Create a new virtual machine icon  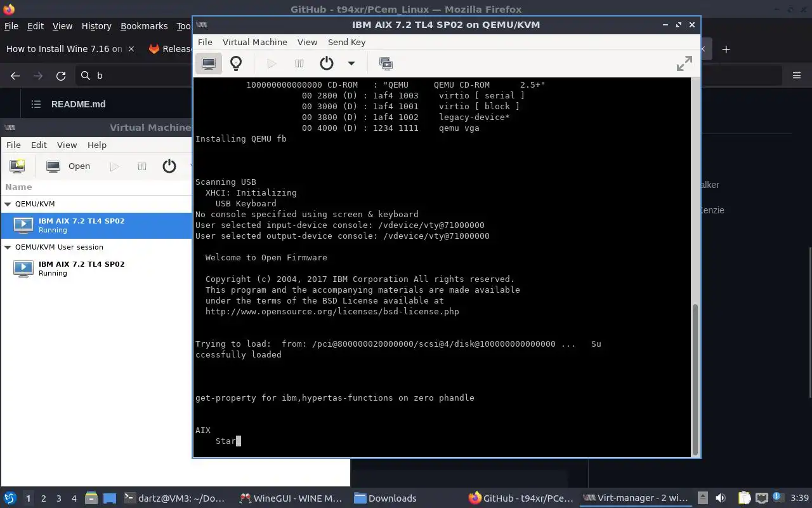[x=17, y=166]
